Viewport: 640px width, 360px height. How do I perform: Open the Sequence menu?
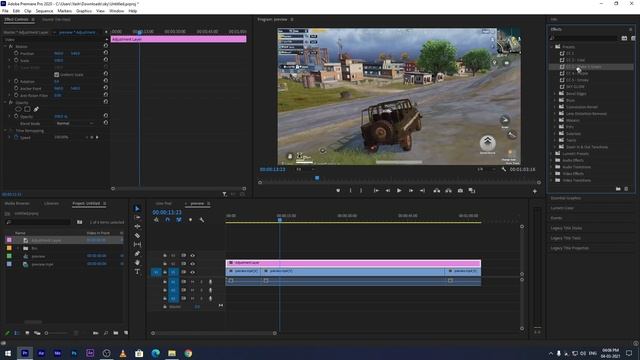[44, 11]
